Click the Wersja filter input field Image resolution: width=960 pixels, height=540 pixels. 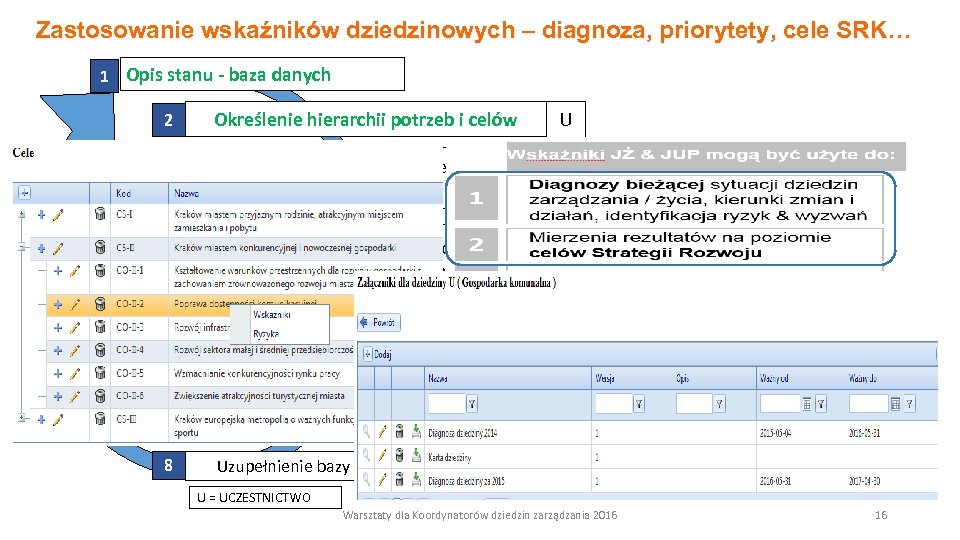tap(613, 403)
